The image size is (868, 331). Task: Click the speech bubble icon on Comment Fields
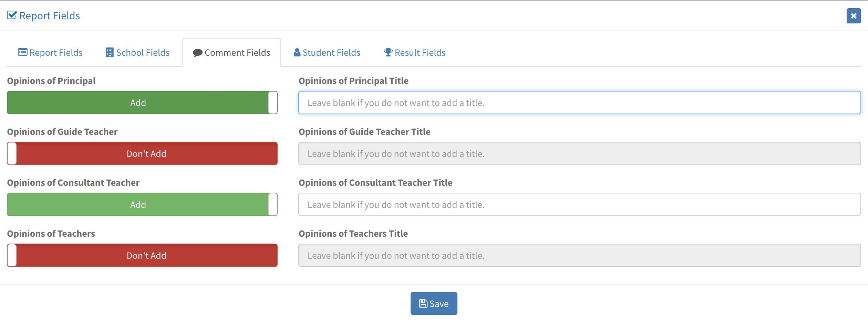tap(197, 53)
